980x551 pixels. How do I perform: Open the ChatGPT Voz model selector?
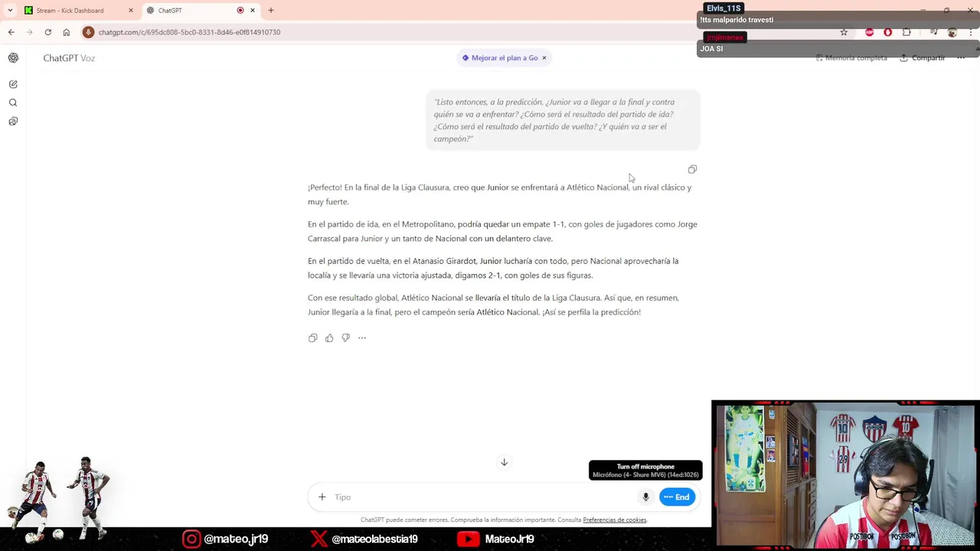pos(69,58)
